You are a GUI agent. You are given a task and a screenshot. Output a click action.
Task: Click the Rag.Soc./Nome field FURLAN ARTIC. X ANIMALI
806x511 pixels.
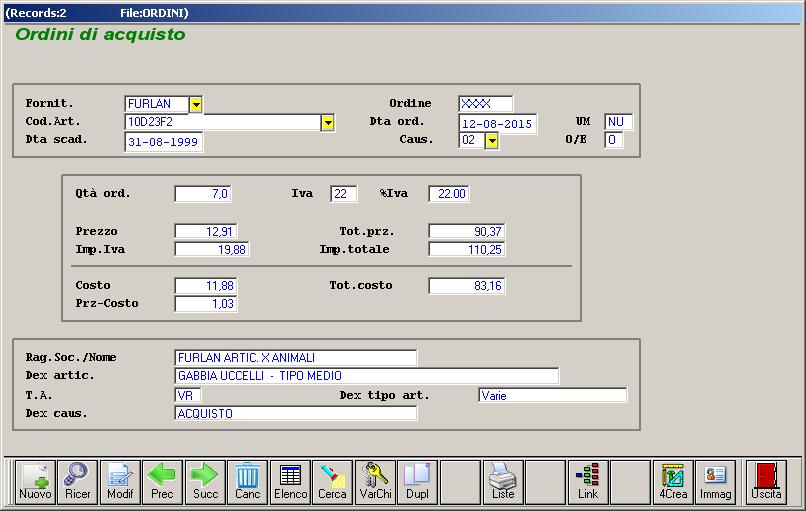pos(296,358)
